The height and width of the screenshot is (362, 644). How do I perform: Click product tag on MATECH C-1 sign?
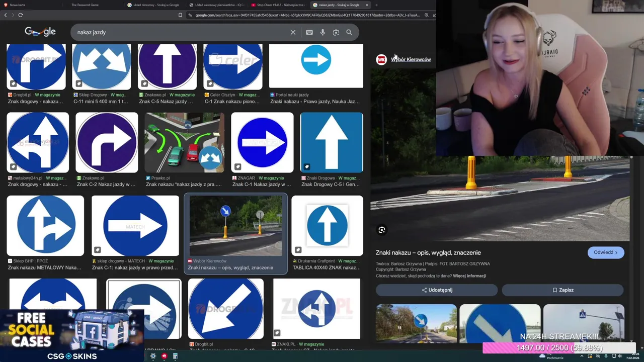pyautogui.click(x=98, y=250)
